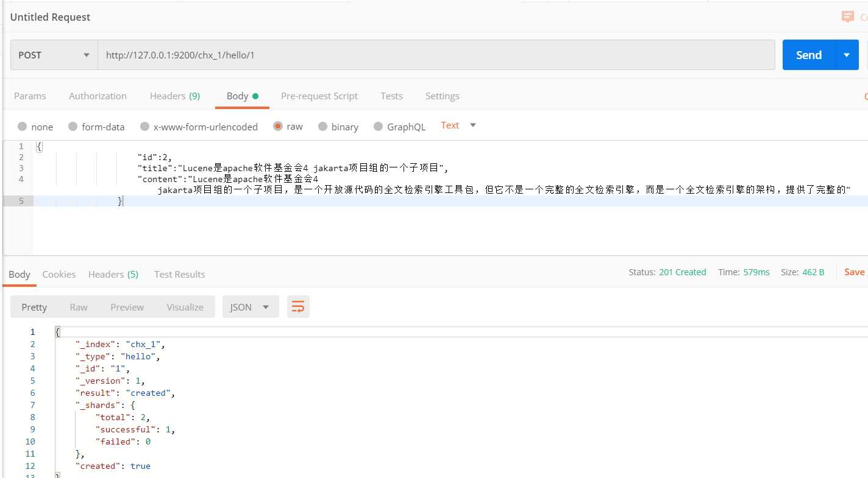Open the response Cookies tab

click(x=59, y=274)
